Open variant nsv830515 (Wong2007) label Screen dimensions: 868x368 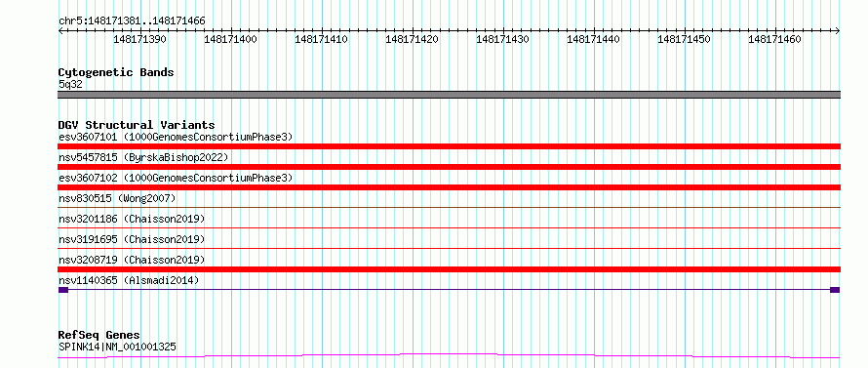[117, 198]
